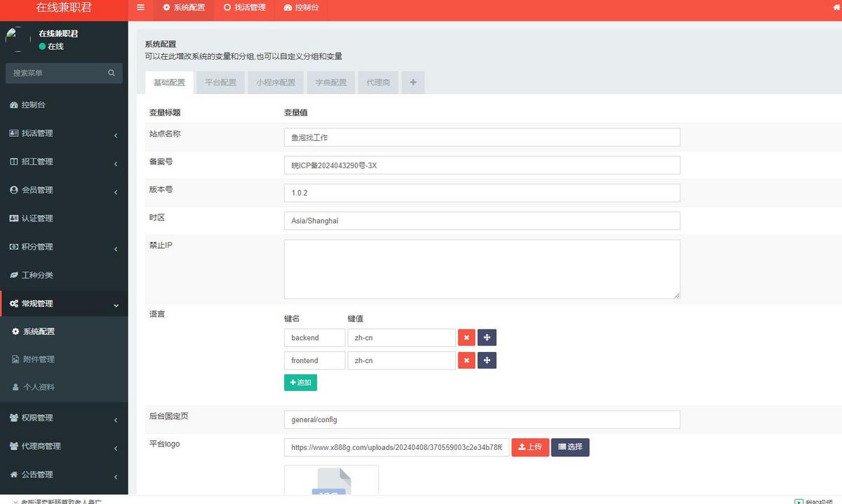Delete the backend language row
The width and height of the screenshot is (842, 504).
pyautogui.click(x=467, y=338)
